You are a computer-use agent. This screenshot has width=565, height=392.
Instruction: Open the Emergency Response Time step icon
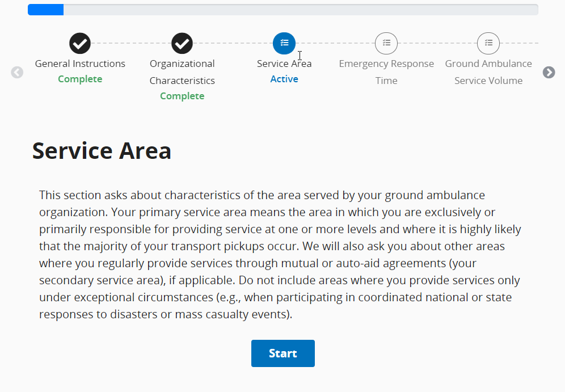tap(386, 43)
